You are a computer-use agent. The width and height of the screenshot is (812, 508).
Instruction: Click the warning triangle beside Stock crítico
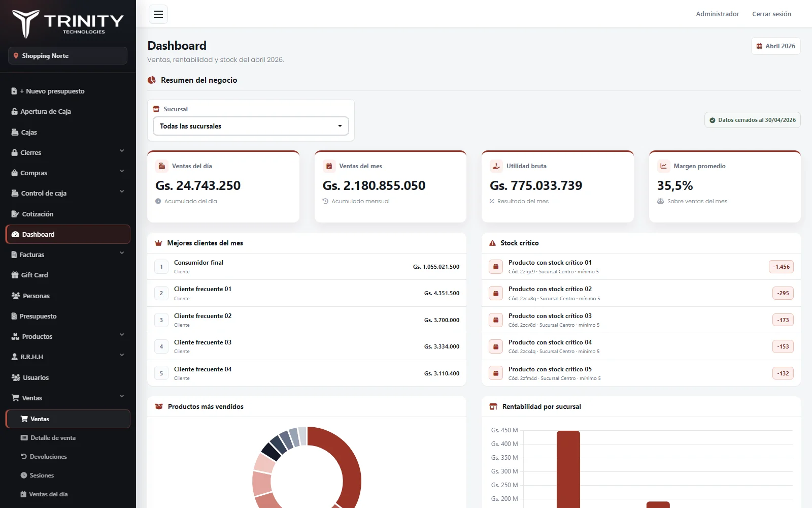tap(492, 243)
